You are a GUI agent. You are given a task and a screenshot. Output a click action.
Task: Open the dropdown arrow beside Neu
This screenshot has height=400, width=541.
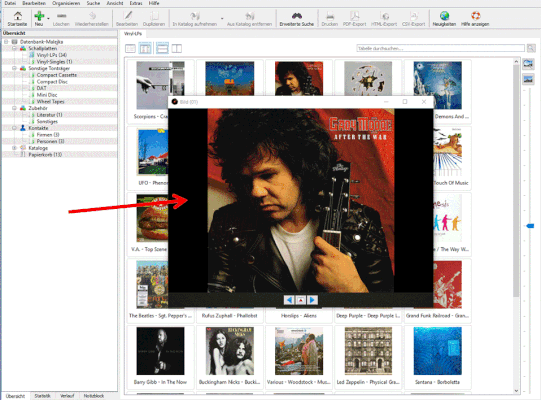click(x=48, y=18)
